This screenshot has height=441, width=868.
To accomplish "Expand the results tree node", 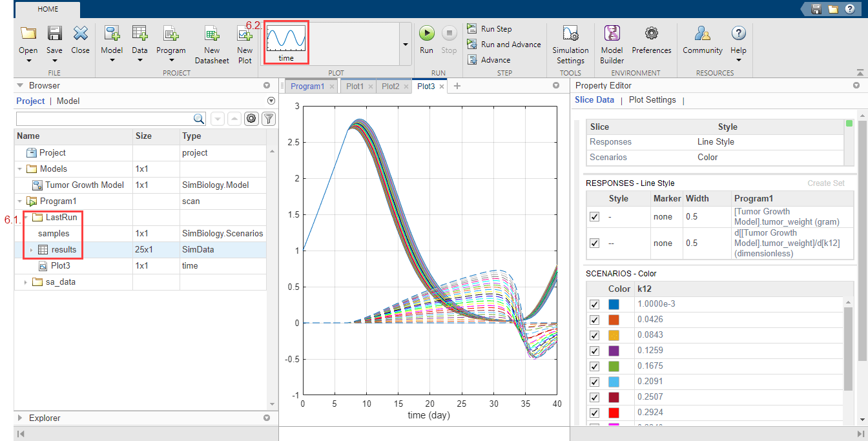I will click(x=30, y=250).
